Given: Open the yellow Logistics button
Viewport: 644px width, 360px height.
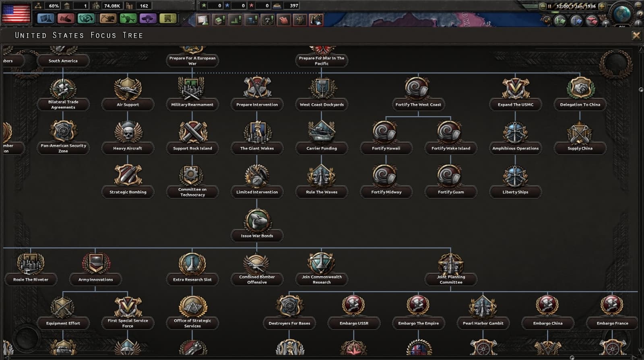Looking at the screenshot, I should [168, 19].
